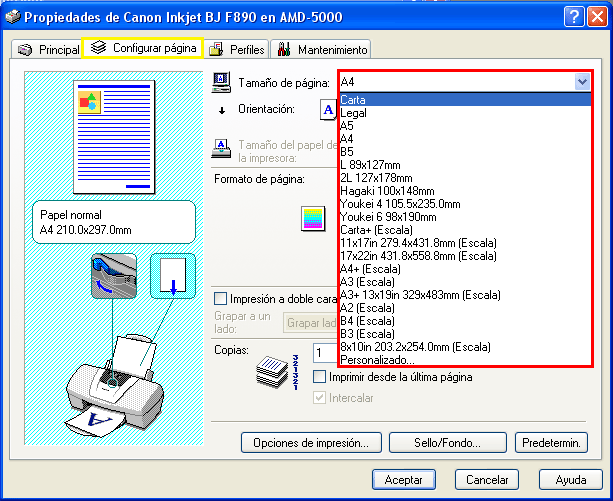Select the Configurar página tab
The image size is (613, 501).
click(143, 48)
